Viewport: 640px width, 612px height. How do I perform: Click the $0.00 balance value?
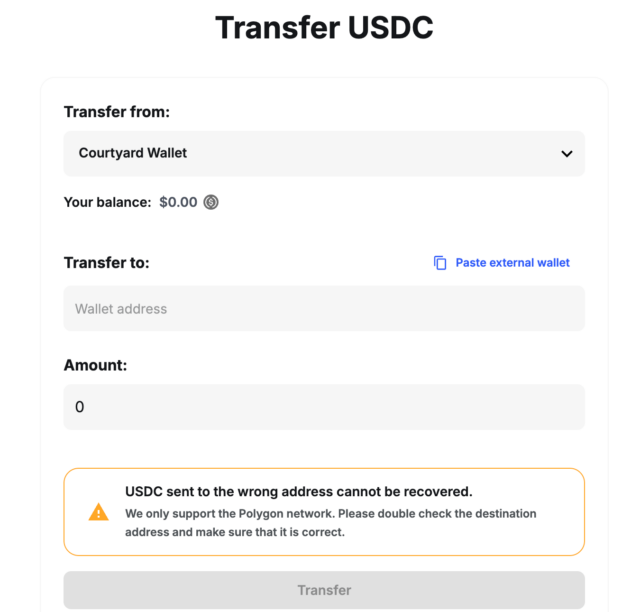(x=178, y=202)
